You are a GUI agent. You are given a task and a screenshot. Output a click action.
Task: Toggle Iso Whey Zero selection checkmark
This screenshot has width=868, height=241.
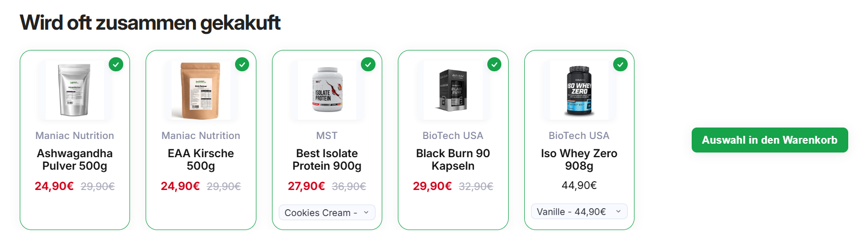[620, 65]
